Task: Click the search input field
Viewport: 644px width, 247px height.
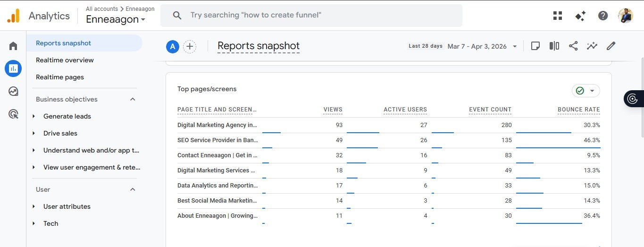Action: click(311, 16)
